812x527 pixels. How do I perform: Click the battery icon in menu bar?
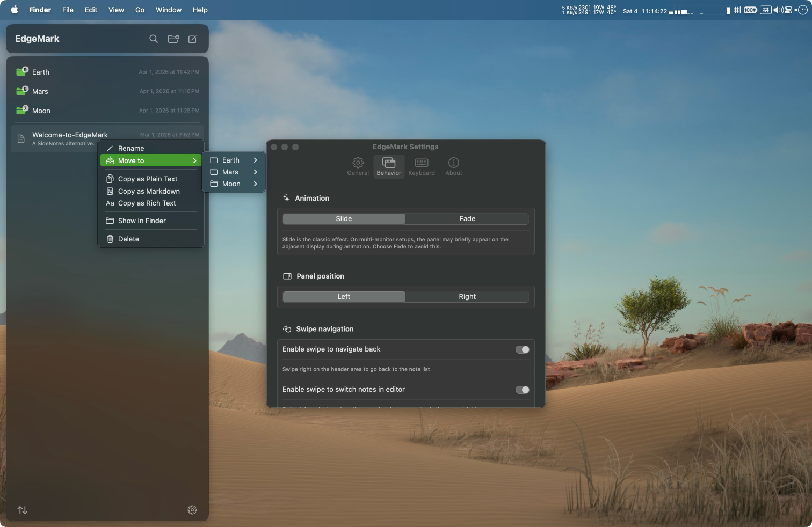coord(750,10)
